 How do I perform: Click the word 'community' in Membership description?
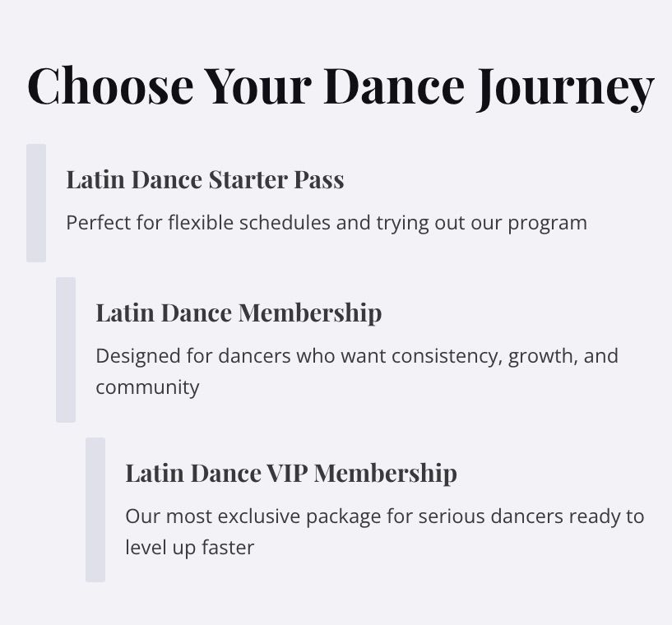147,387
